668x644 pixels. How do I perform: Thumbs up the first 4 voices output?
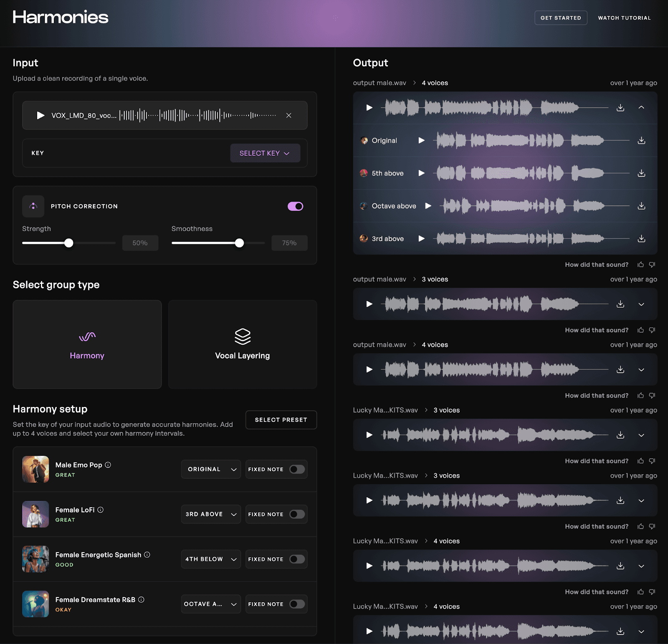pyautogui.click(x=640, y=265)
